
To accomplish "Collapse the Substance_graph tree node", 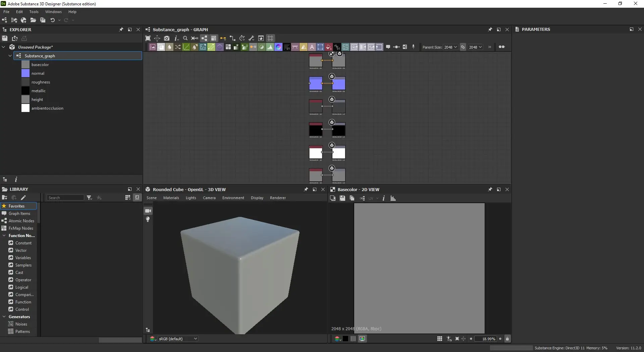I will click(x=10, y=56).
